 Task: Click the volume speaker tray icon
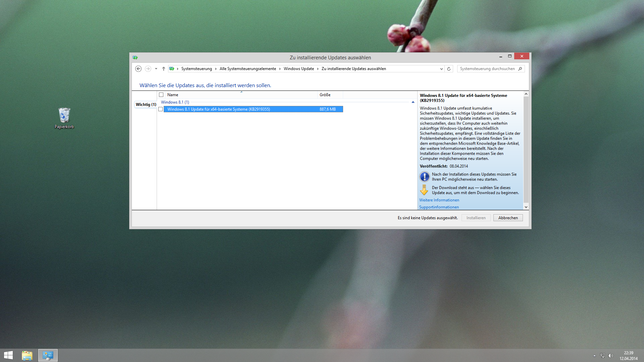click(x=611, y=356)
